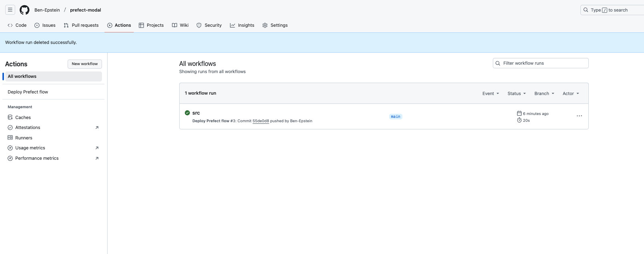This screenshot has height=254, width=644.
Task: Open the hamburger navigation menu
Action: coord(10,10)
